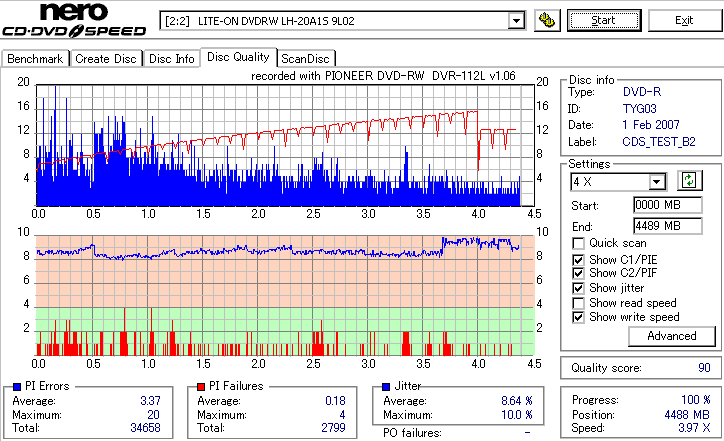Click the PI Errors average 3.37
This screenshot has height=441, width=724.
[151, 401]
